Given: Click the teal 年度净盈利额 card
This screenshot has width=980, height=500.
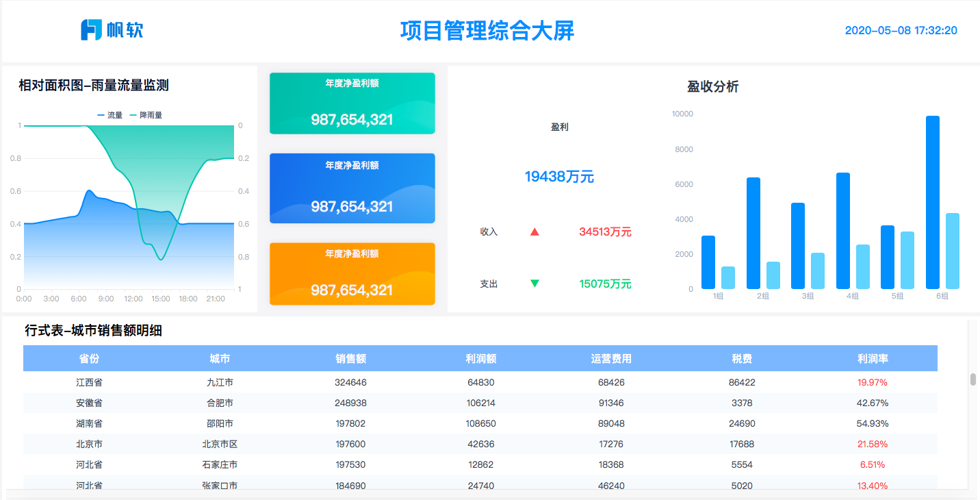Looking at the screenshot, I should point(352,103).
